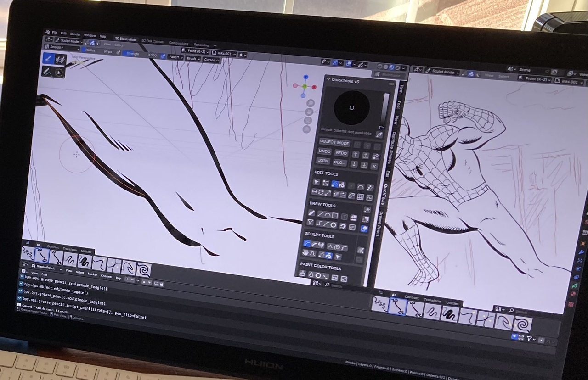Click the Strength slider field
Screen dimensions: 588x380
coord(141,54)
